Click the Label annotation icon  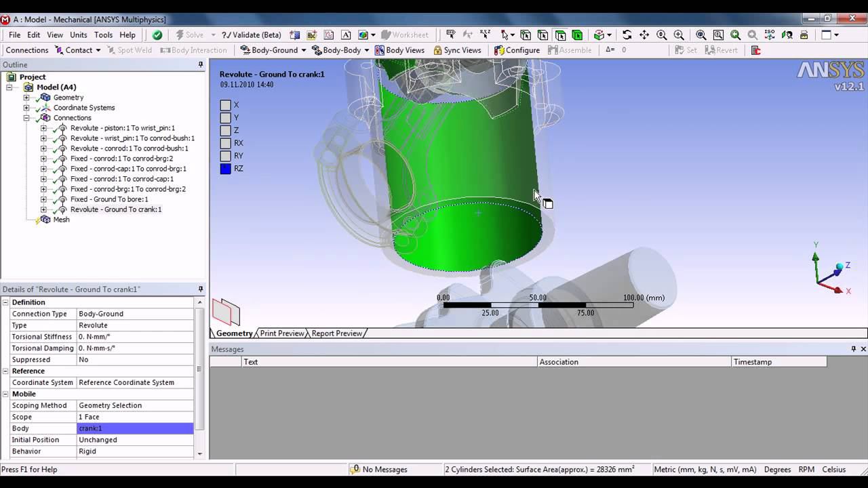[x=450, y=35]
